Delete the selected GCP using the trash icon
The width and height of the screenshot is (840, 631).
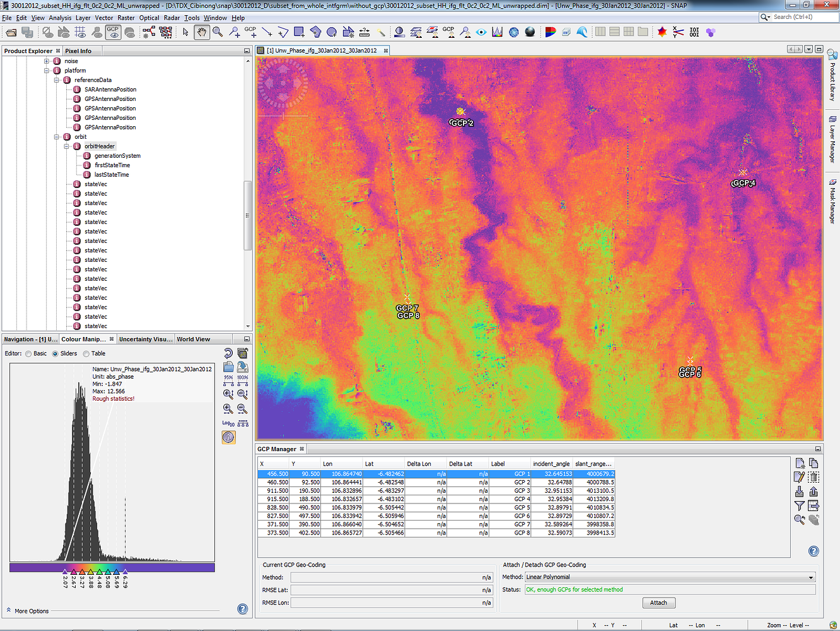814,477
